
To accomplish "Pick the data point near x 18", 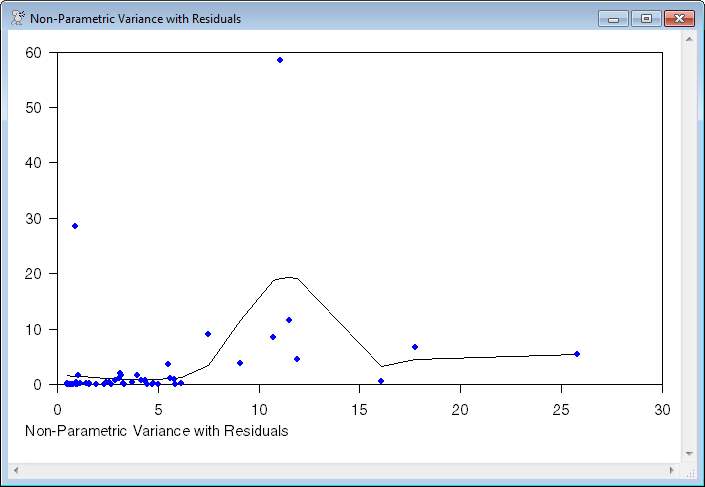I will tap(415, 347).
